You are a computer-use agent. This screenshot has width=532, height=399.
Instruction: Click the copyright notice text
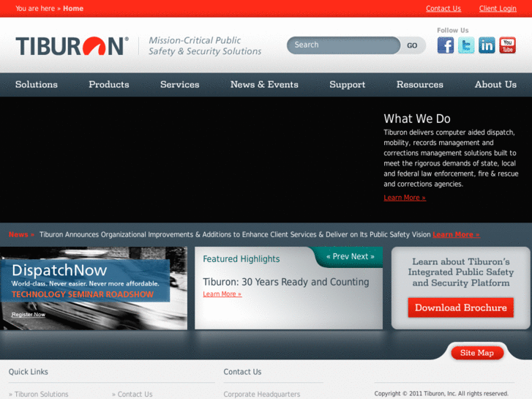coord(441,394)
